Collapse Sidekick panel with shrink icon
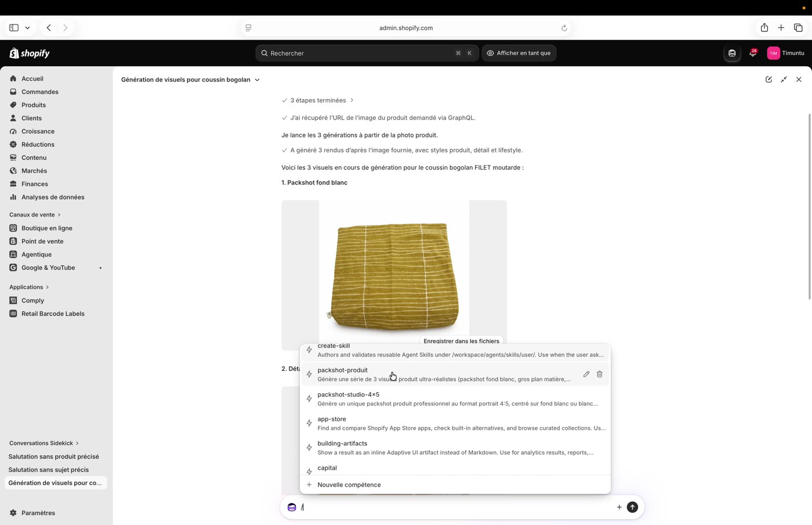 pyautogui.click(x=784, y=79)
